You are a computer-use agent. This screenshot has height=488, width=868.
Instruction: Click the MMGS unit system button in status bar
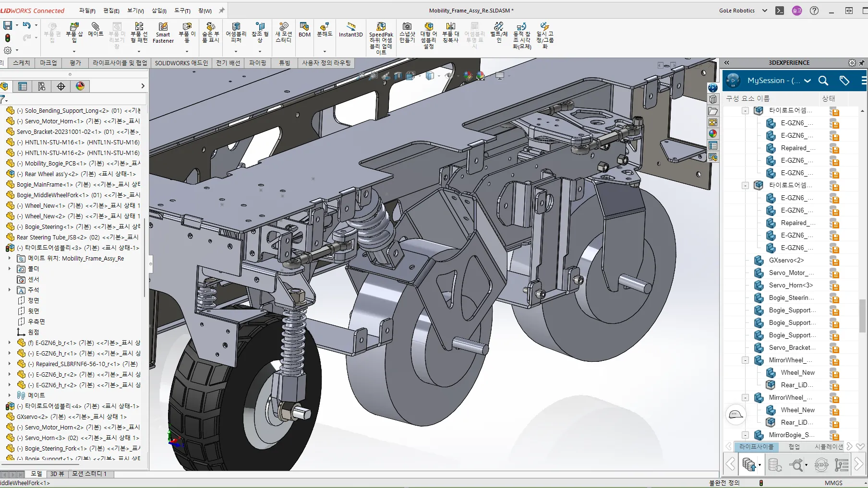(834, 483)
